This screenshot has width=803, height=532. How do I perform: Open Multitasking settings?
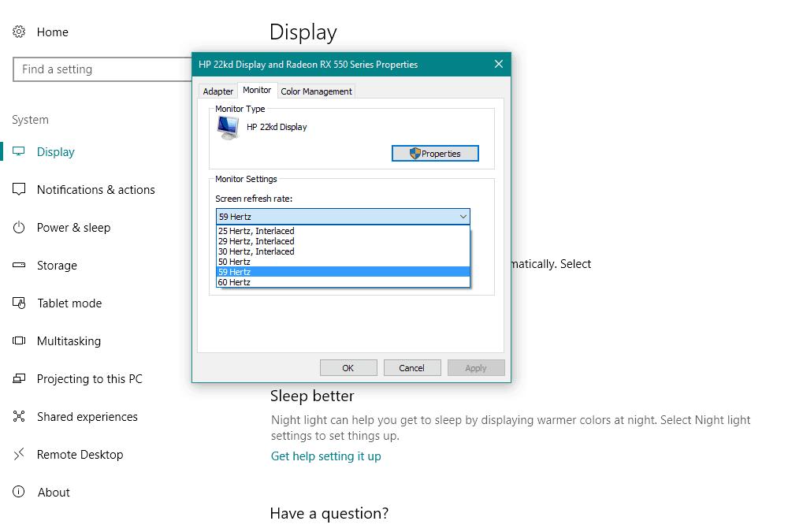(69, 341)
